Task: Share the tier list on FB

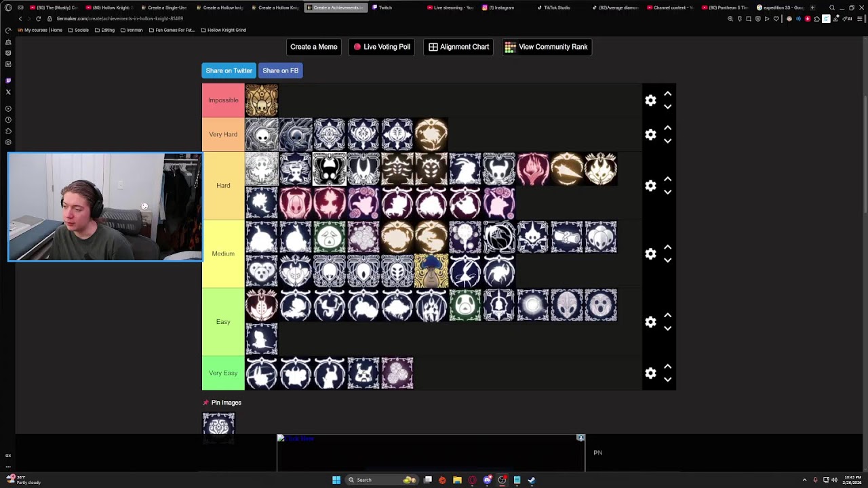Action: pos(280,70)
